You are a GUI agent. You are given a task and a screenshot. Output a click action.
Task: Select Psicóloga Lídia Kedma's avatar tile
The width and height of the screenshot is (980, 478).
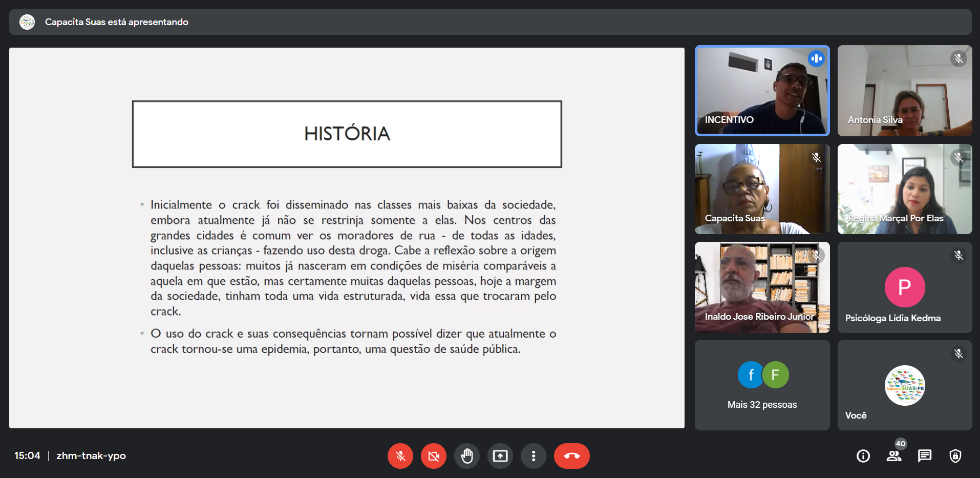click(x=905, y=287)
